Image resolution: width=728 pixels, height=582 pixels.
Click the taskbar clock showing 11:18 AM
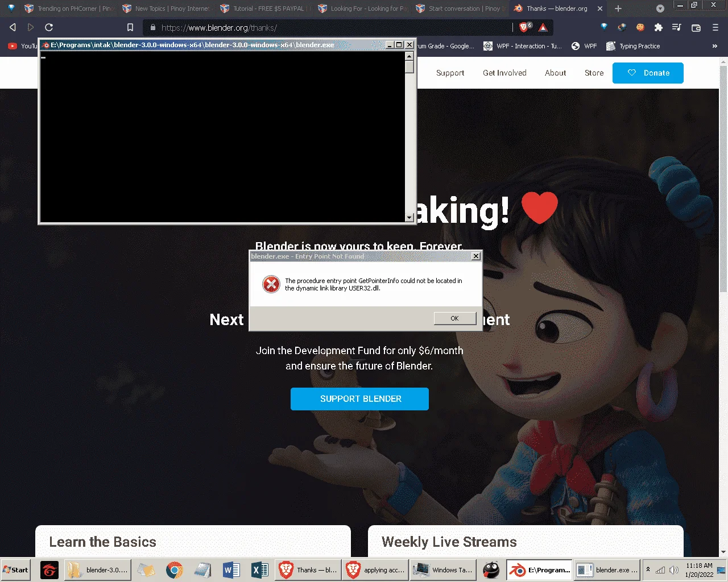click(x=699, y=570)
